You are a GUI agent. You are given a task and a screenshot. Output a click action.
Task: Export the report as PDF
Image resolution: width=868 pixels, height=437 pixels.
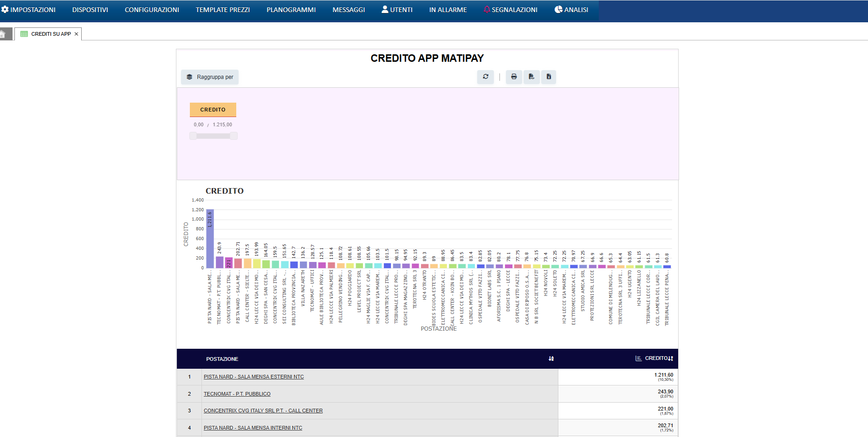pos(531,77)
